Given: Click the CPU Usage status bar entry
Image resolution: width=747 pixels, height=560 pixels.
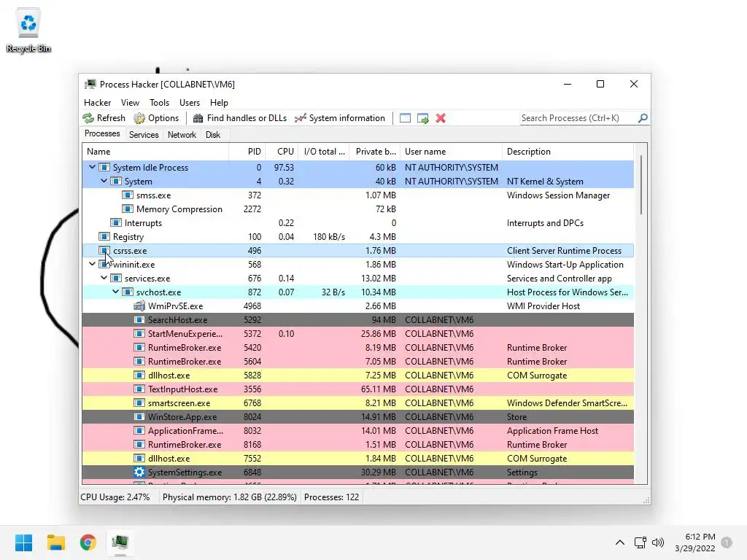Looking at the screenshot, I should pyautogui.click(x=115, y=497).
